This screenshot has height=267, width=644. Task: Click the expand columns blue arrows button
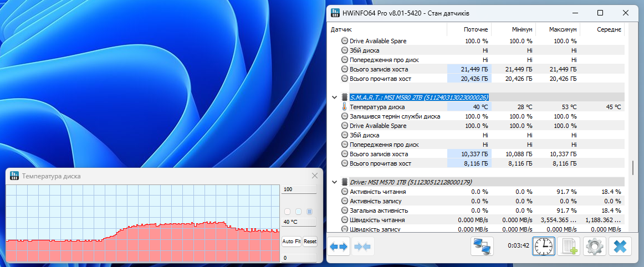(x=339, y=247)
